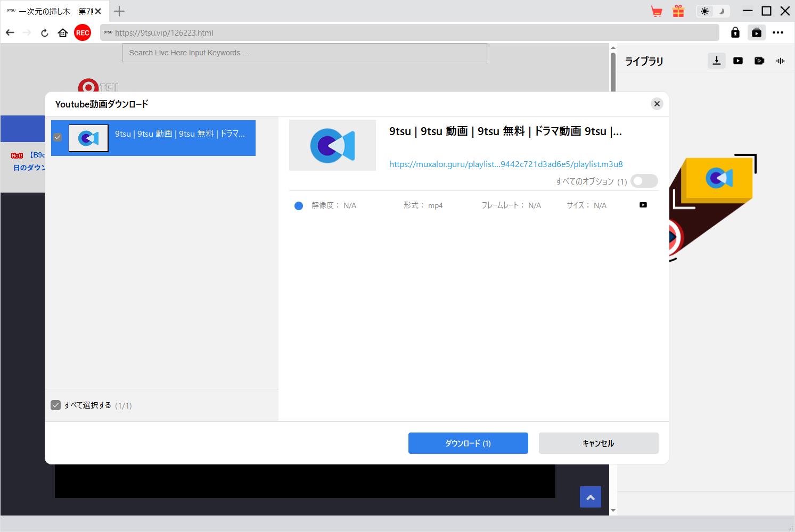The width and height of the screenshot is (795, 532).
Task: Toggle すべて選択する checkbox
Action: [55, 405]
